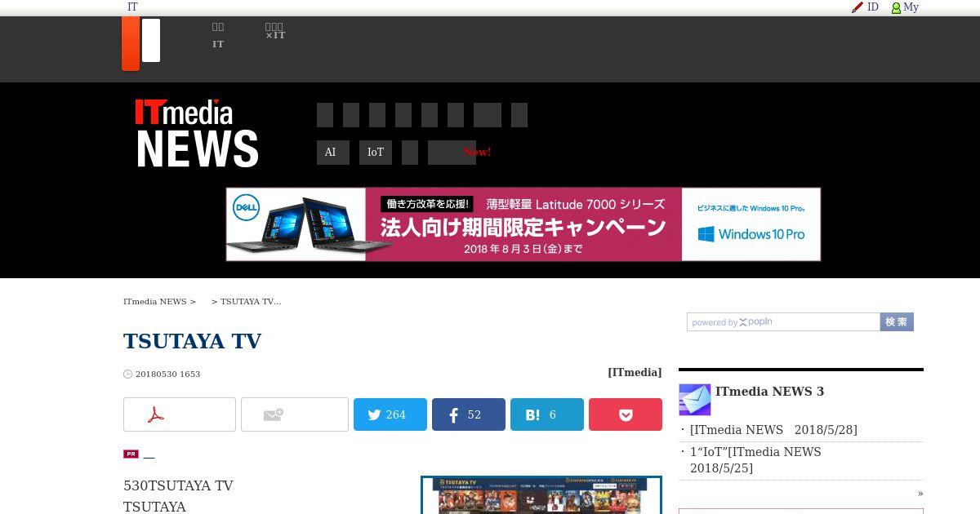Click the red pencil ID icon
The height and width of the screenshot is (514, 980).
click(857, 7)
